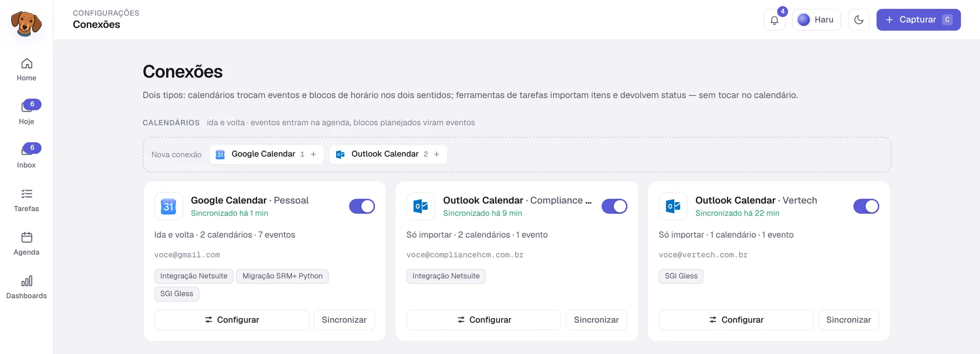980x354 pixels.
Task: Click the 'Sincronizado há 1 min' status
Action: (229, 213)
